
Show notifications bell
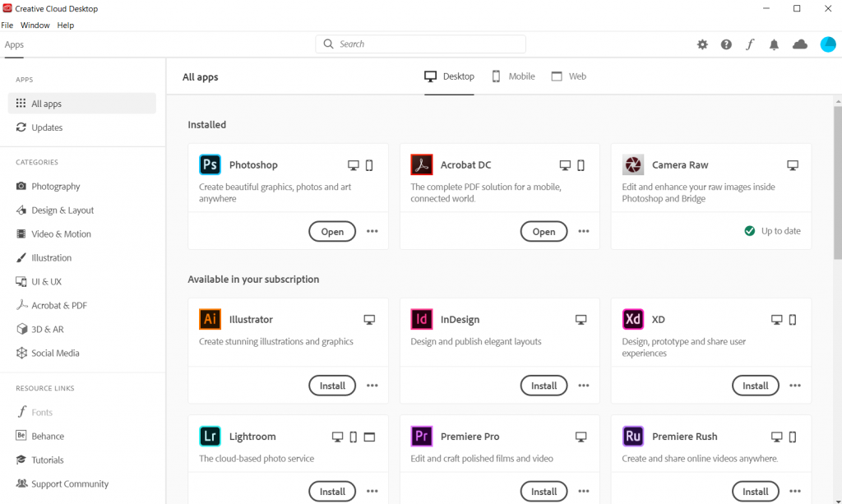coord(774,44)
